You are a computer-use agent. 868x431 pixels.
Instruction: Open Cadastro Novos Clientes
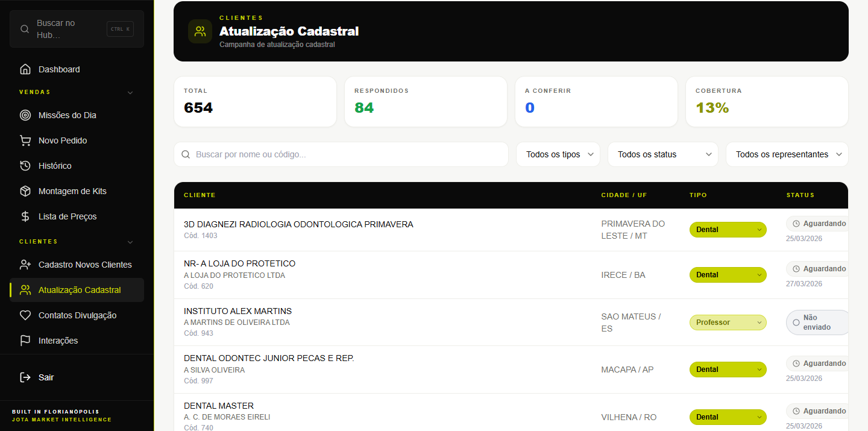[x=77, y=265]
